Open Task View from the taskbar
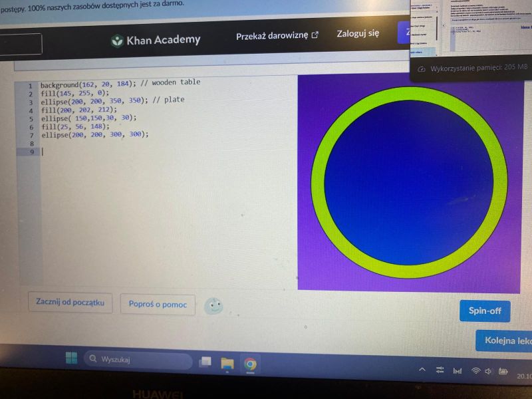The image size is (532, 399). click(205, 362)
